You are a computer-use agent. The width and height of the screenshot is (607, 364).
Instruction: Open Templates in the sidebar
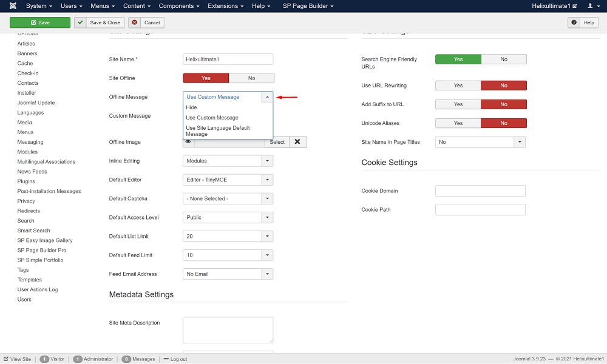(30, 280)
